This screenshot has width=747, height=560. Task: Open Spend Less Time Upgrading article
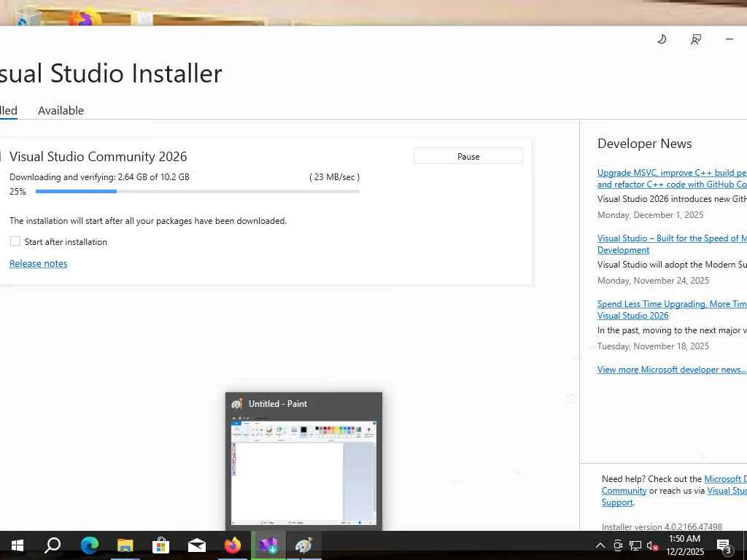coord(672,309)
